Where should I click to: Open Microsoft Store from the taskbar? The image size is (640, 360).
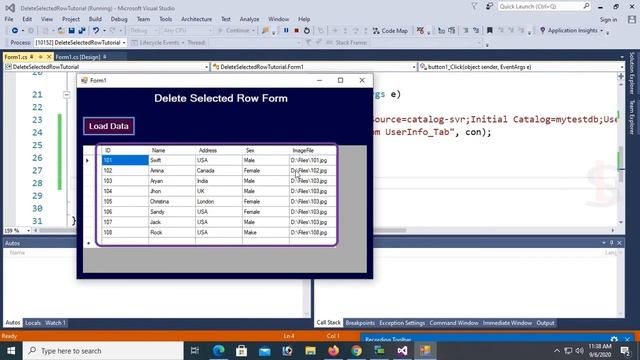click(x=241, y=351)
